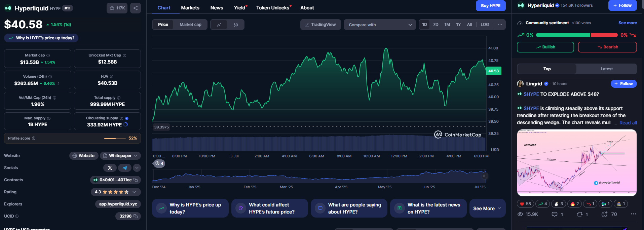This screenshot has width=644, height=230.
Task: Open the News tab
Action: click(x=217, y=8)
